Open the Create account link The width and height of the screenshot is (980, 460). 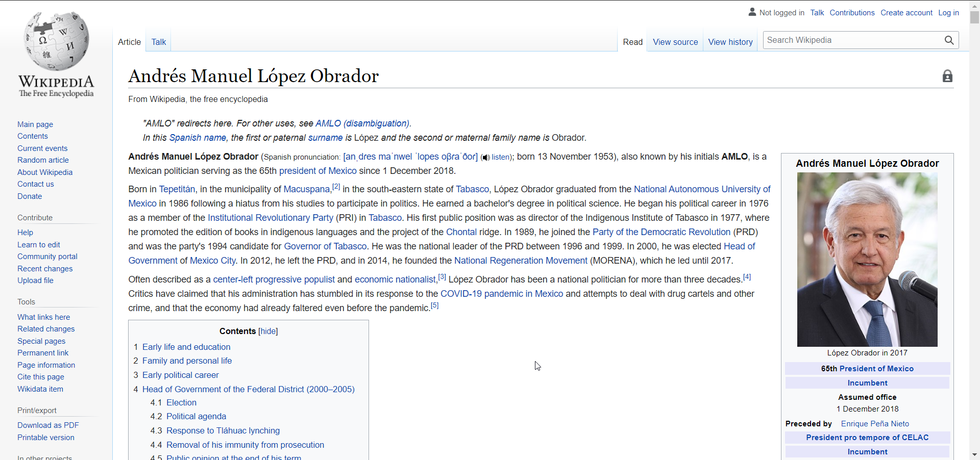pyautogui.click(x=906, y=13)
